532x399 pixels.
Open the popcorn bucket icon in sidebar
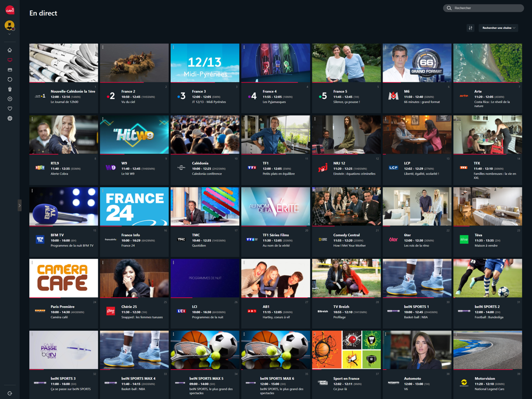tap(10, 89)
